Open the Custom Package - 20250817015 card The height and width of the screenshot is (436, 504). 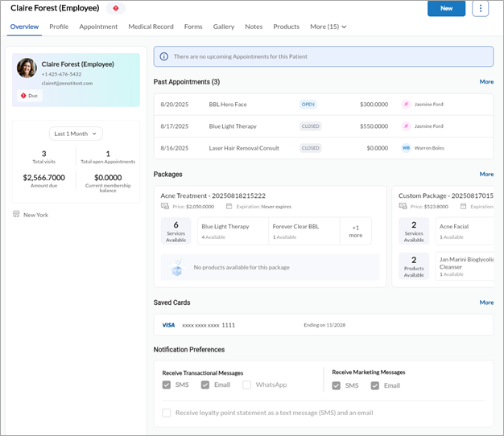tap(446, 195)
